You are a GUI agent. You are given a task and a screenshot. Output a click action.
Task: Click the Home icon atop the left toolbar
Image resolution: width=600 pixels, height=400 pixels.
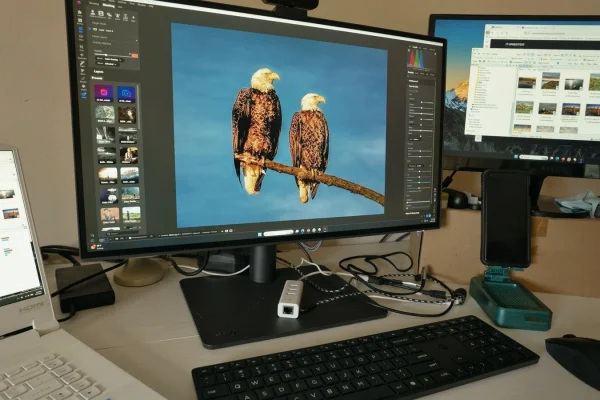tap(80, 13)
